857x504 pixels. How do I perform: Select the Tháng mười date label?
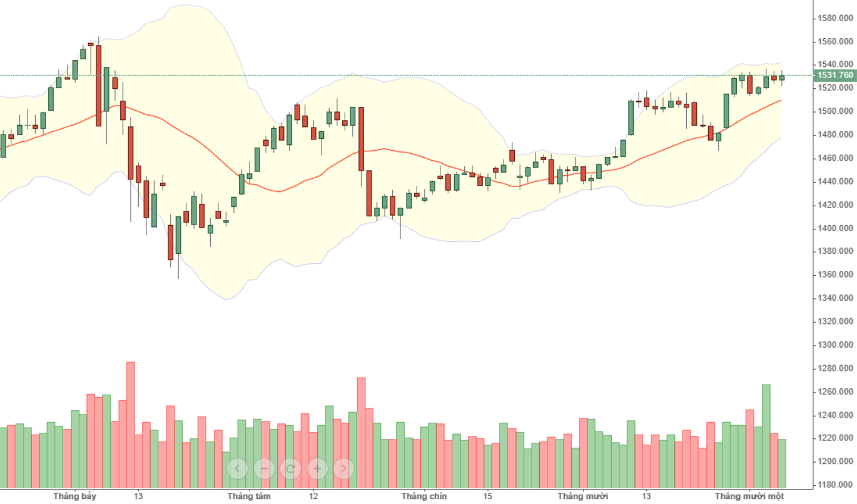pos(583,496)
